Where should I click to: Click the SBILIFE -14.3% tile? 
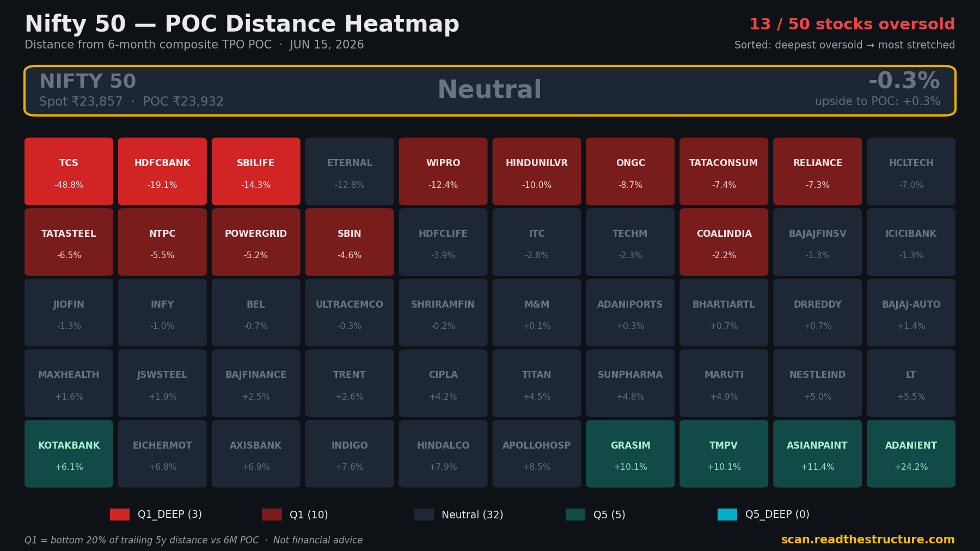256,172
